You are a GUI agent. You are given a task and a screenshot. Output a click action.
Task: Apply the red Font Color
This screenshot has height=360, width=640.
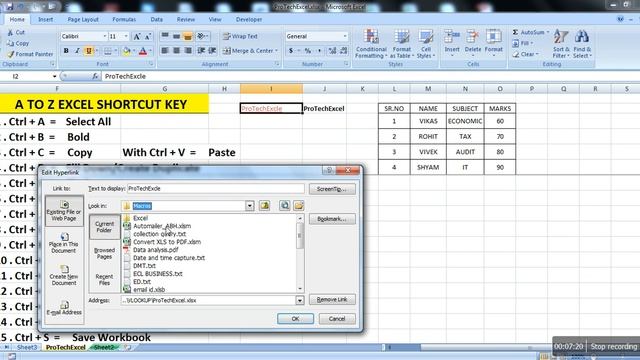pyautogui.click(x=143, y=51)
